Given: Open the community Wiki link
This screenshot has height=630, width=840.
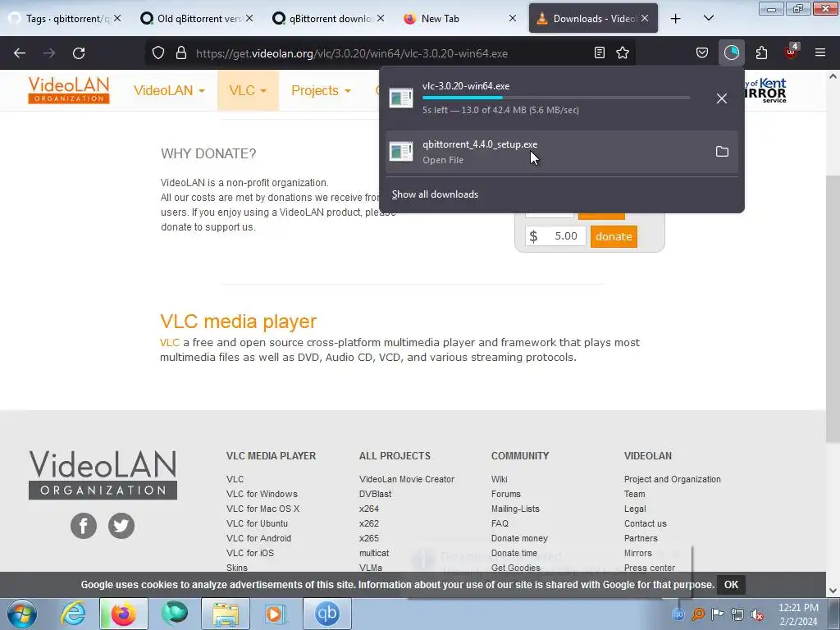Looking at the screenshot, I should tap(500, 479).
